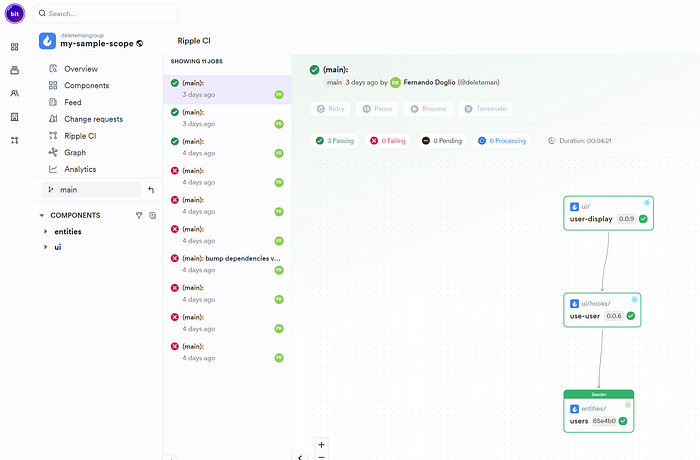Click the Terminate button
The width and height of the screenshot is (700, 460).
[485, 109]
